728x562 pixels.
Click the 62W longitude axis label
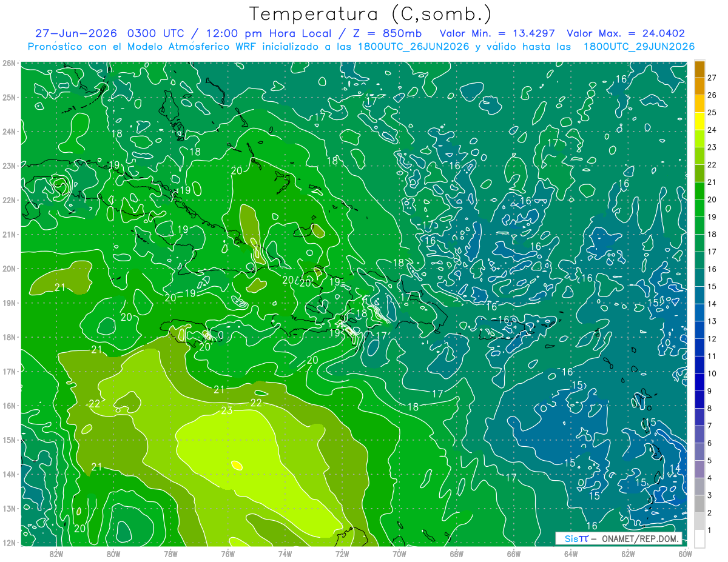(x=628, y=554)
